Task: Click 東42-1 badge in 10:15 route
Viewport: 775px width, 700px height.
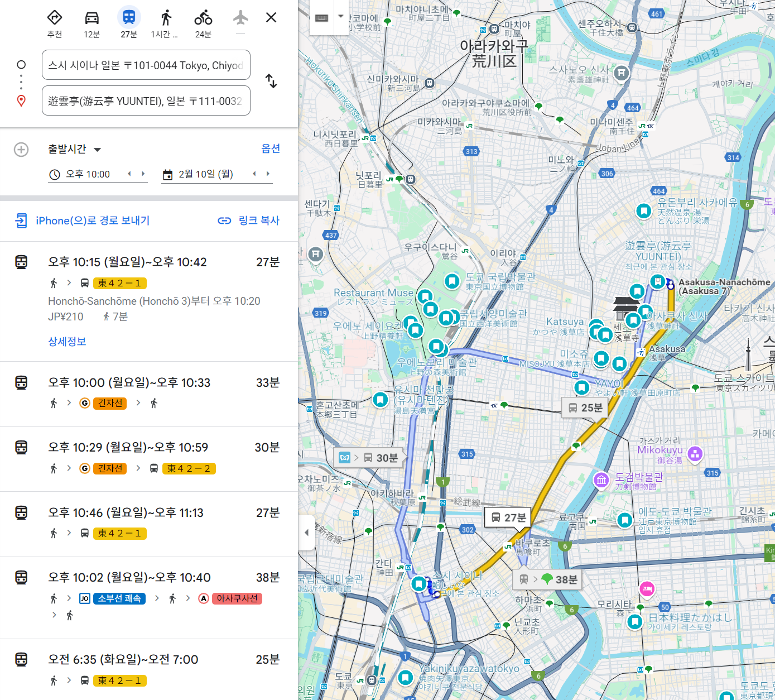Action: click(119, 283)
